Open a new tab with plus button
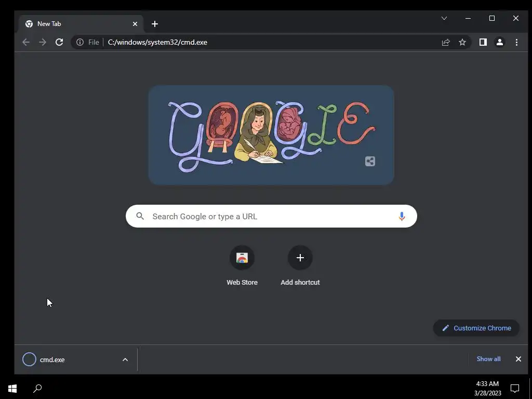Viewport: 532px width, 399px height. click(x=155, y=24)
